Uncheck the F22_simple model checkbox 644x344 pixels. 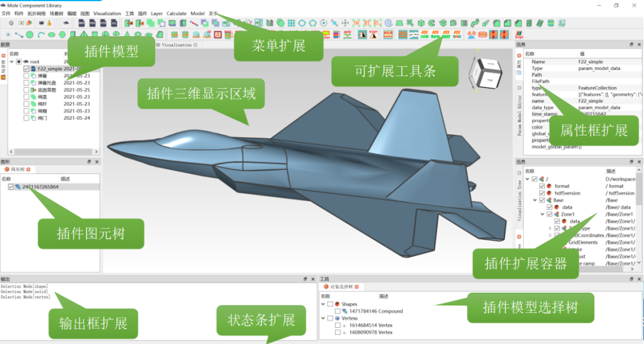pyautogui.click(x=26, y=69)
